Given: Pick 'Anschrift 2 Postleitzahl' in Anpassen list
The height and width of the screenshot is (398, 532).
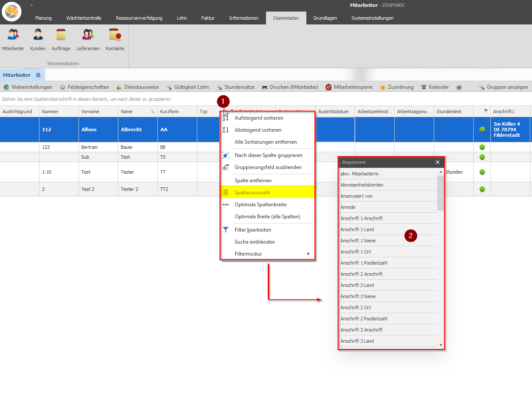Looking at the screenshot, I should 388,319.
